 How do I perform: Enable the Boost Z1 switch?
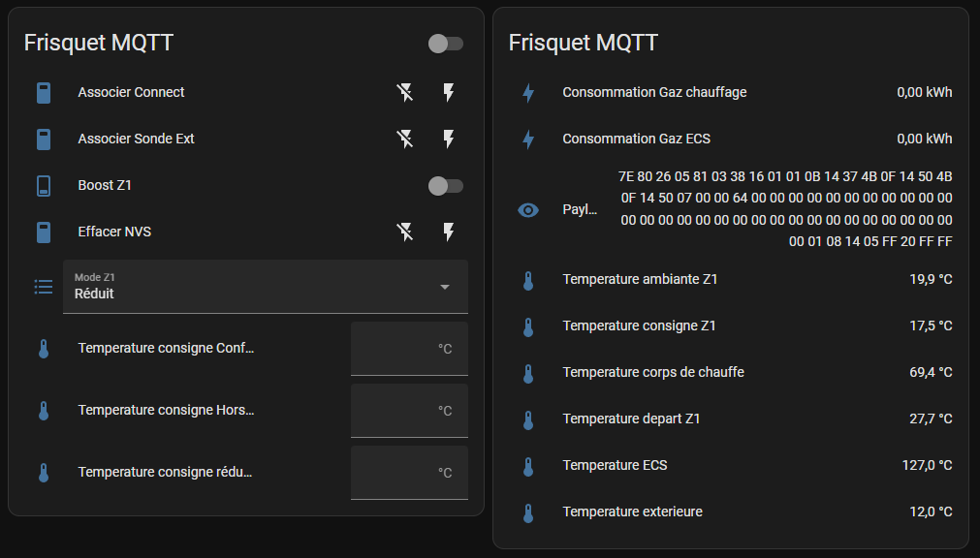click(x=446, y=186)
